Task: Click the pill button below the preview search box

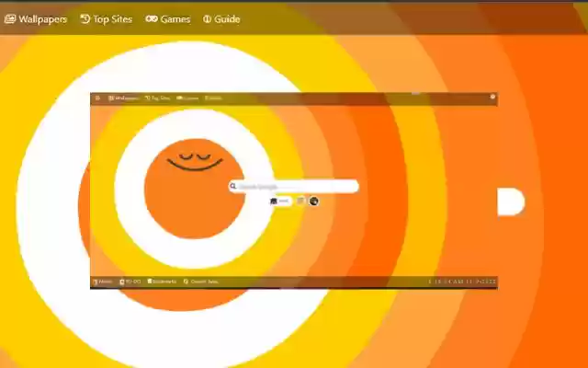Action: [280, 201]
